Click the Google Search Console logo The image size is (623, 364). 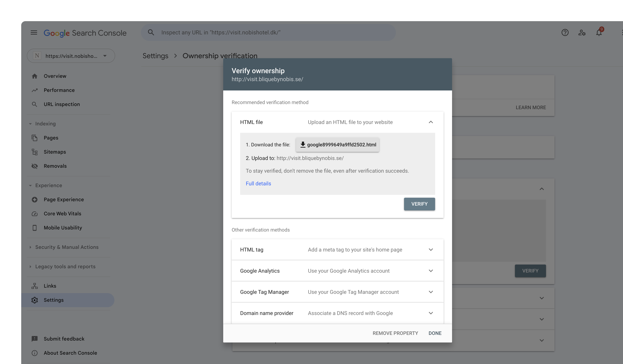pyautogui.click(x=85, y=33)
